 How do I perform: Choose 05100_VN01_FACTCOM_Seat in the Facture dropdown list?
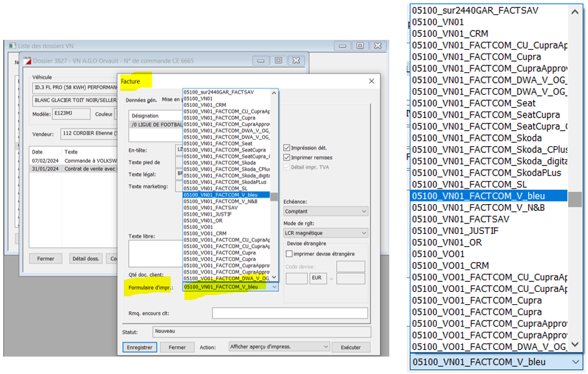[x=227, y=144]
